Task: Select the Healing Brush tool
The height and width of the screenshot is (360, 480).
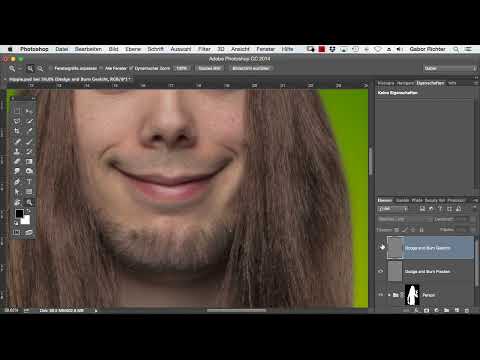Action: [x=17, y=141]
